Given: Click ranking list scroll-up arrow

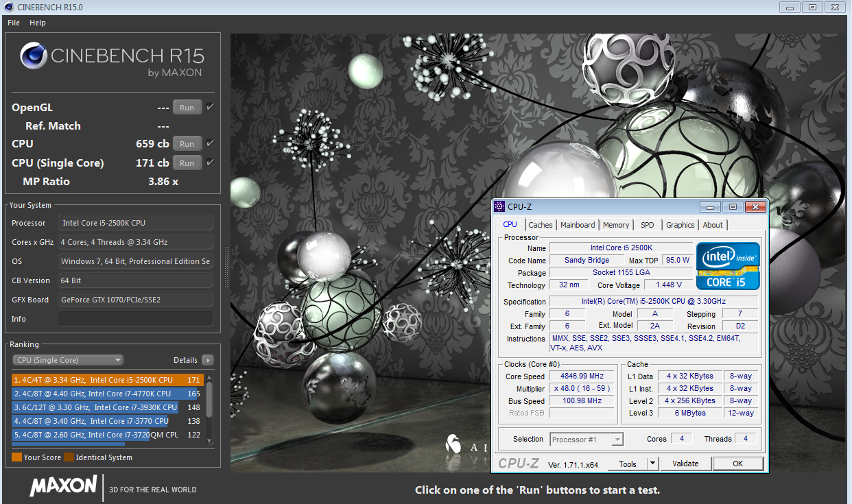Looking at the screenshot, I should click(209, 377).
